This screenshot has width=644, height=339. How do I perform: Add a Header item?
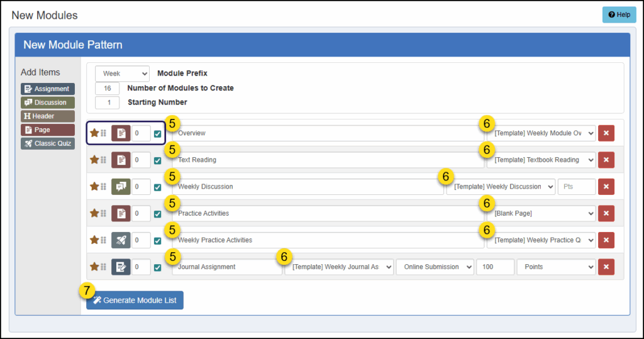click(x=48, y=116)
